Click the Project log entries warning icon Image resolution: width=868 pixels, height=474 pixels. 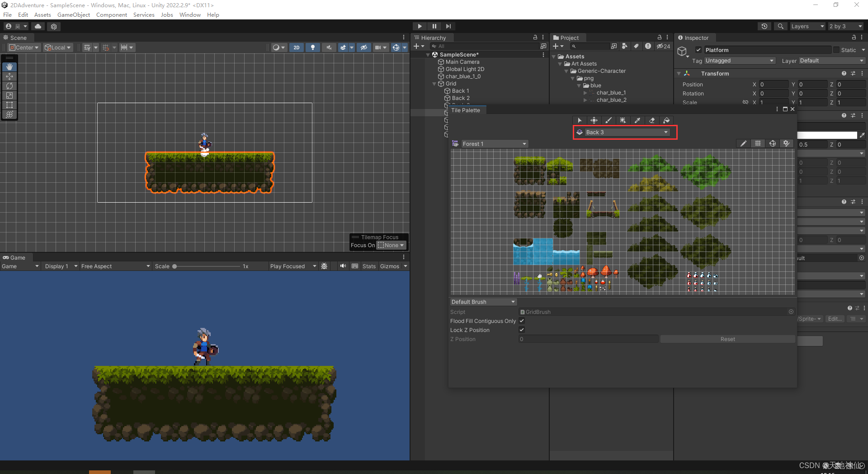click(x=648, y=46)
